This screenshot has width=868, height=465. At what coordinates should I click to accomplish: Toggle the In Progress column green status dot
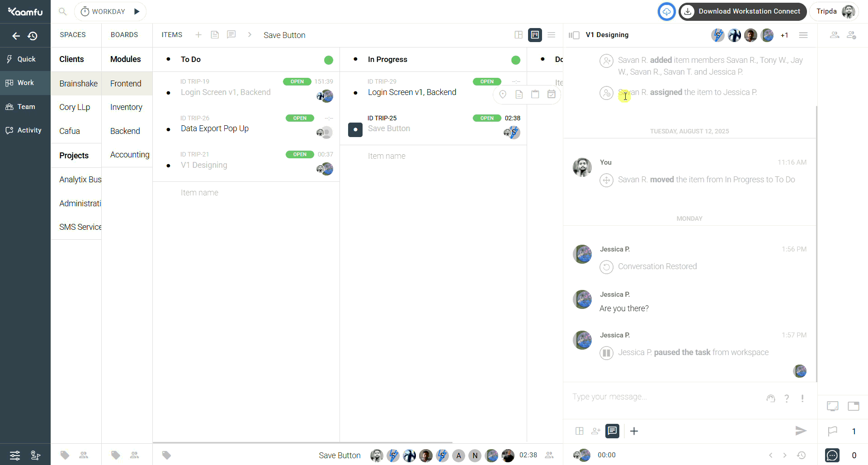click(516, 60)
